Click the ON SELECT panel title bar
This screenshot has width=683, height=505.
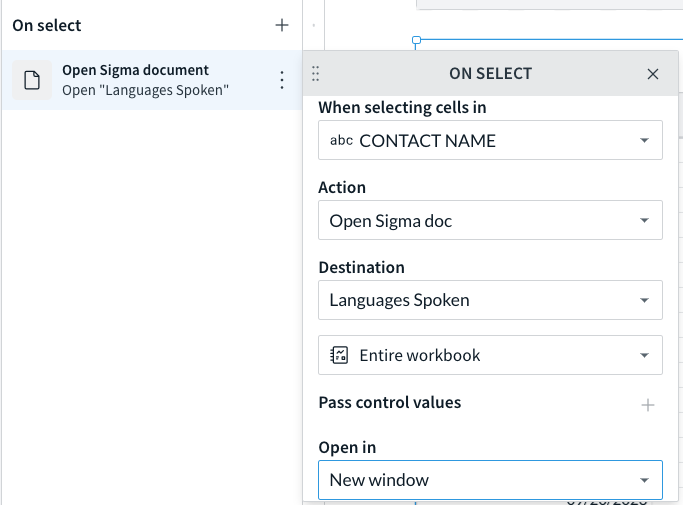tap(490, 74)
